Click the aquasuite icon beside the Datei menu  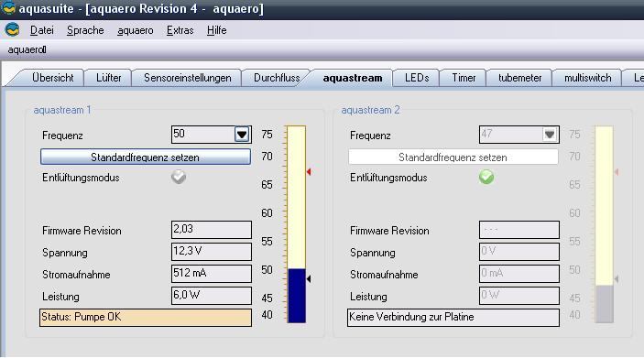tap(12, 30)
